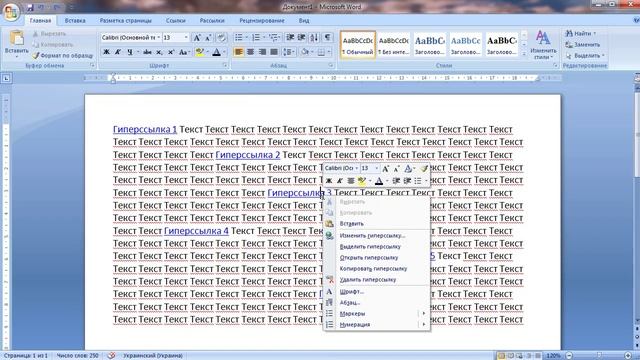Click ribbon text highlight color marker
Screen dimensions: 640x360
(200, 52)
